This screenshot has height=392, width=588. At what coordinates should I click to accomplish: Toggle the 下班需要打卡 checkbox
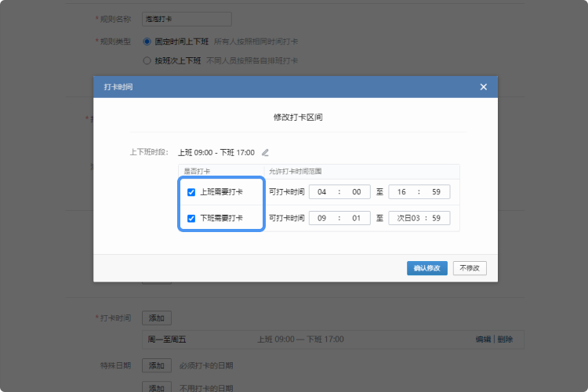coord(191,218)
